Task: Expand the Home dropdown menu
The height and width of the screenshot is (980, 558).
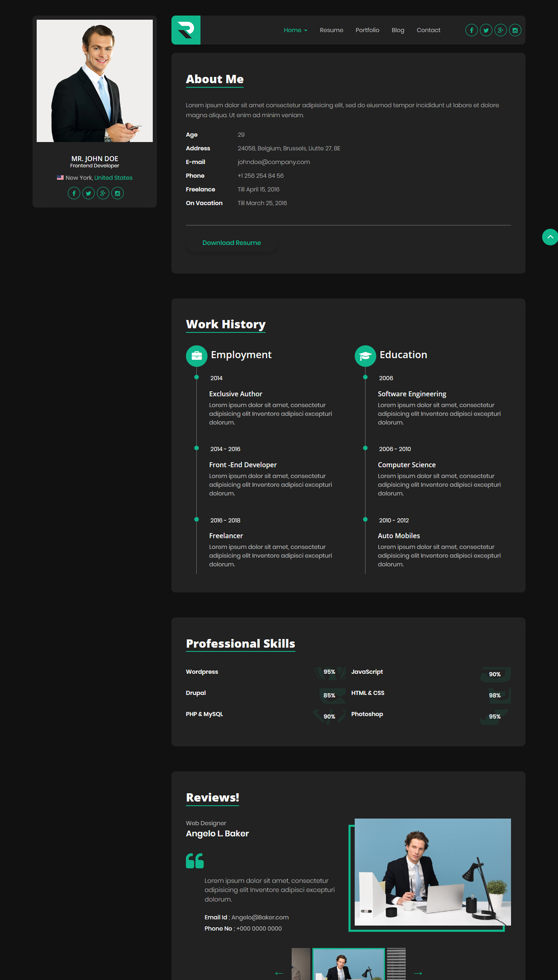Action: (x=295, y=30)
